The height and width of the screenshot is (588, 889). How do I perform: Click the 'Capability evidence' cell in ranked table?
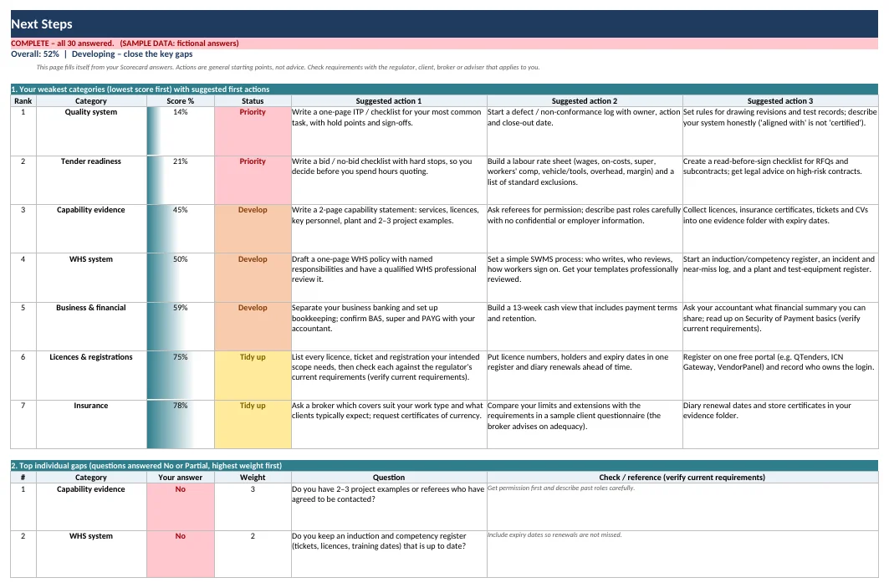point(91,228)
